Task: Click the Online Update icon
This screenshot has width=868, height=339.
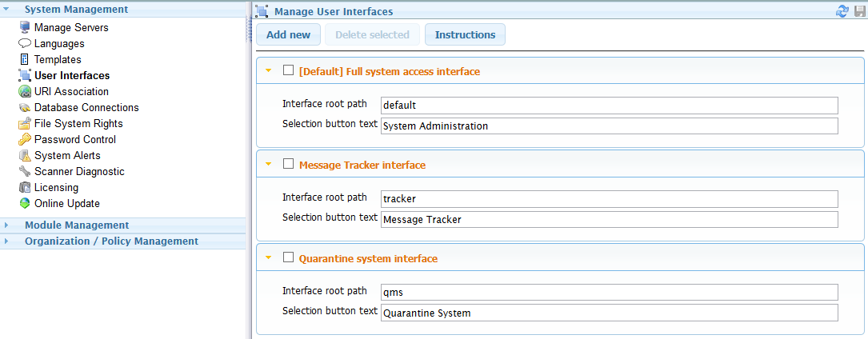Action: [25, 203]
